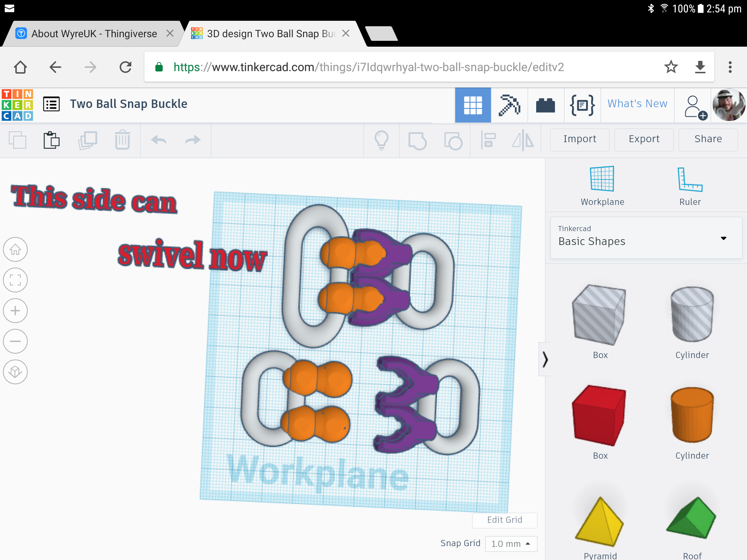
Task: Click the Import button
Action: pos(580,139)
